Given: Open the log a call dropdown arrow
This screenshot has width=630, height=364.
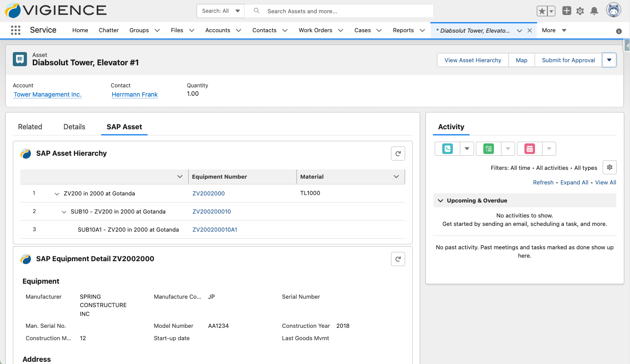Looking at the screenshot, I should [467, 149].
